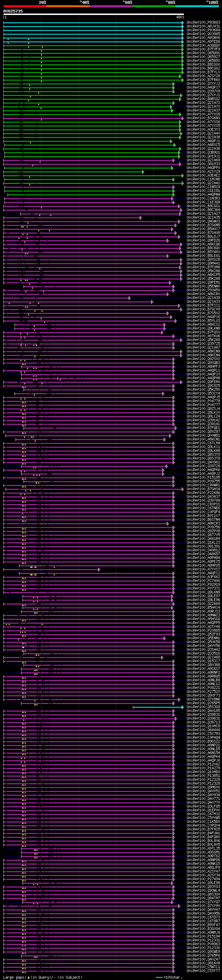Open hit UniRef100_A9TED6

click(203, 41)
